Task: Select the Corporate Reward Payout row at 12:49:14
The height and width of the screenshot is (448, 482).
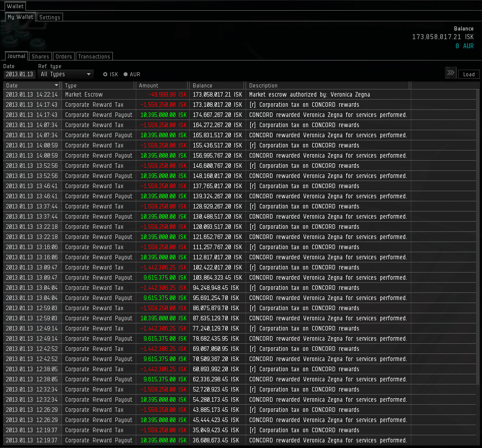Action: pos(239,338)
